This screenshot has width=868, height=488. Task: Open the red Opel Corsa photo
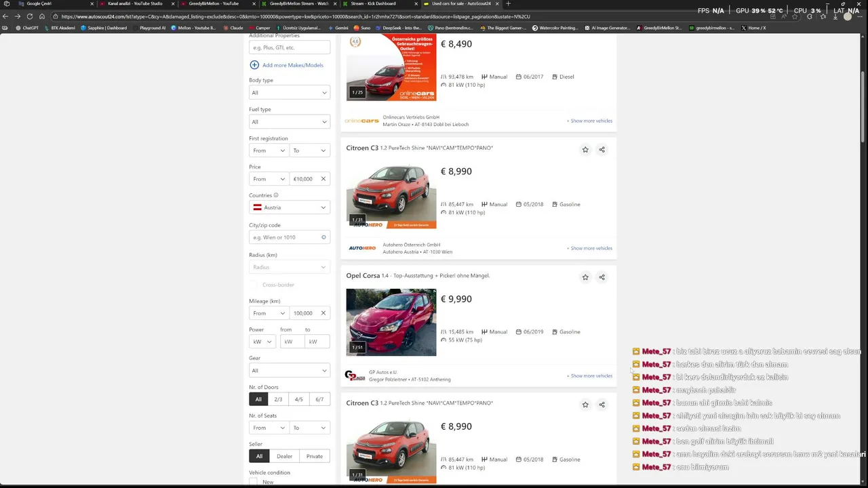(x=391, y=323)
